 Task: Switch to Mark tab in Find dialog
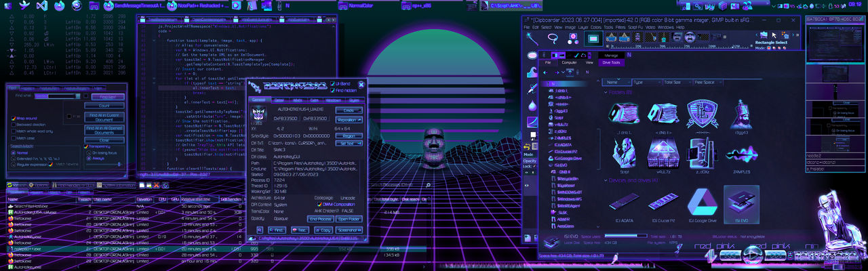pyautogui.click(x=98, y=88)
